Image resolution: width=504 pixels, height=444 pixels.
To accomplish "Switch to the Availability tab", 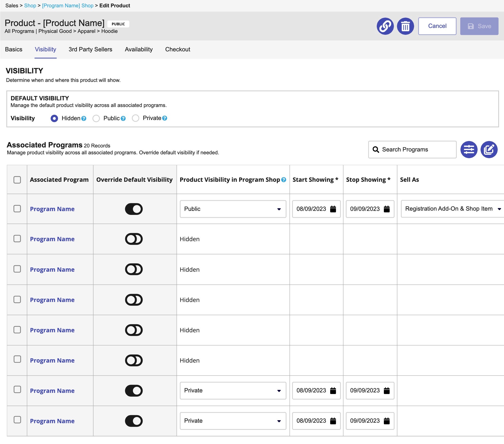I will click(x=139, y=49).
